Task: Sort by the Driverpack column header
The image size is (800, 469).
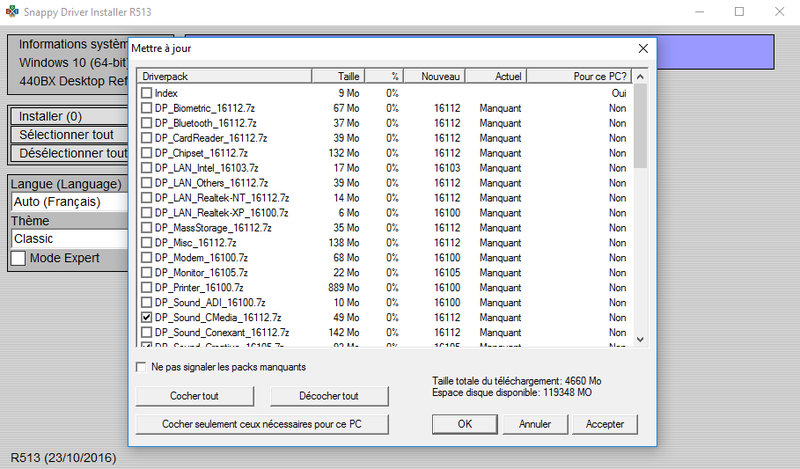Action: click(224, 76)
